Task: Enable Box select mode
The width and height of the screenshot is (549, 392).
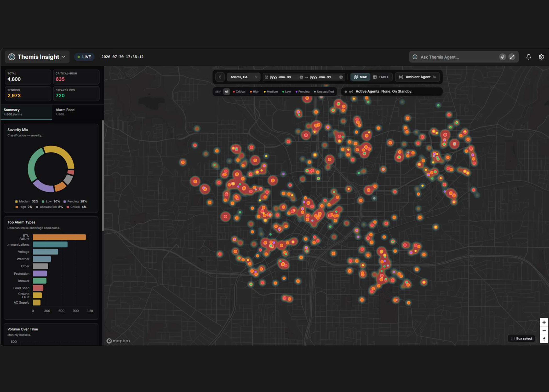Action: pos(521,339)
